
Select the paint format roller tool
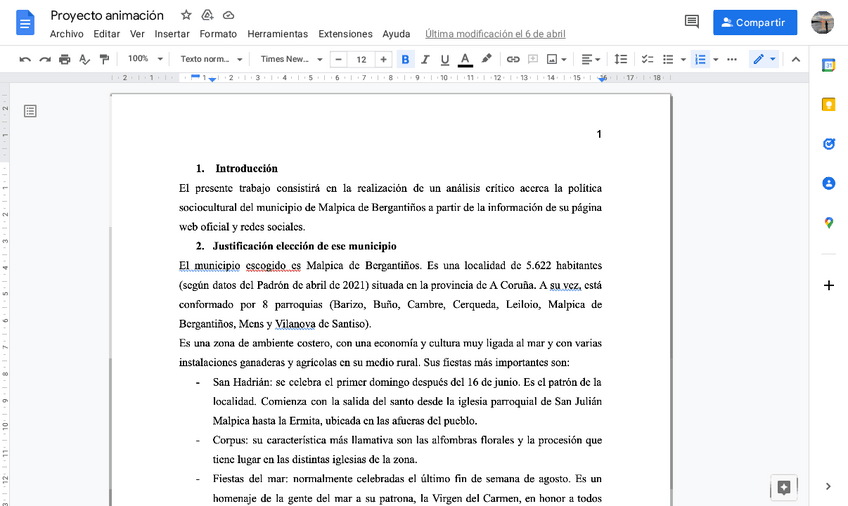tap(85, 59)
